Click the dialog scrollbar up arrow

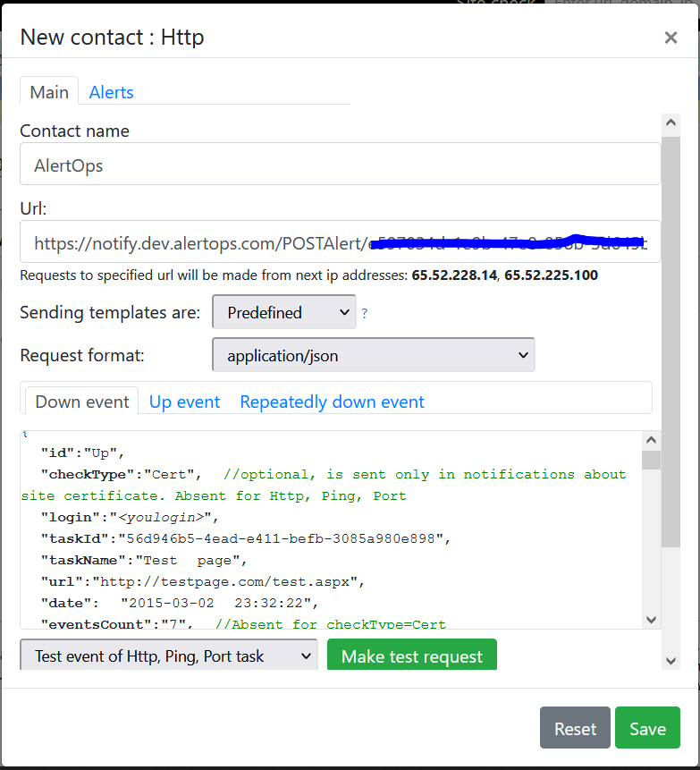pyautogui.click(x=670, y=123)
